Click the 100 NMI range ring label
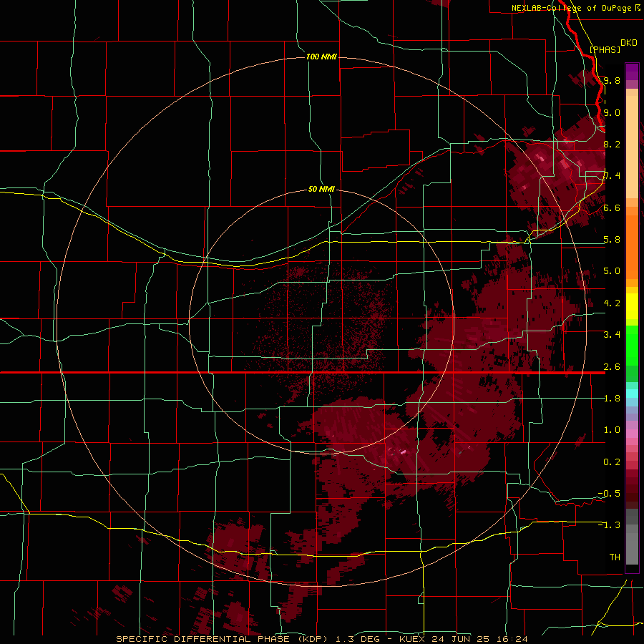The image size is (644, 644). 321,57
